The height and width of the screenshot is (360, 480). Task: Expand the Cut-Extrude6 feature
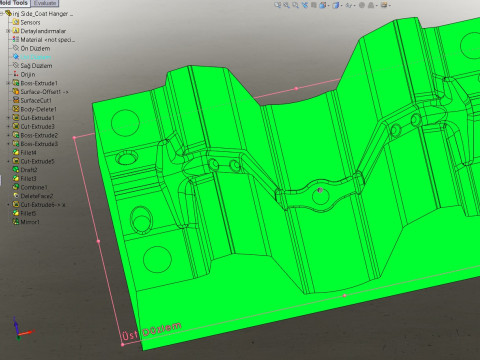(x=8, y=204)
